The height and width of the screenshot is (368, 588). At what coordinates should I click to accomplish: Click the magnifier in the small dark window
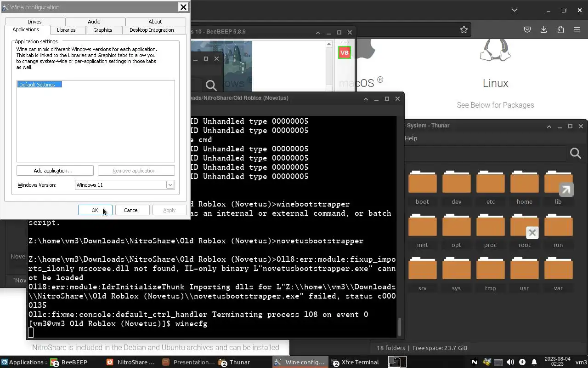click(x=211, y=85)
